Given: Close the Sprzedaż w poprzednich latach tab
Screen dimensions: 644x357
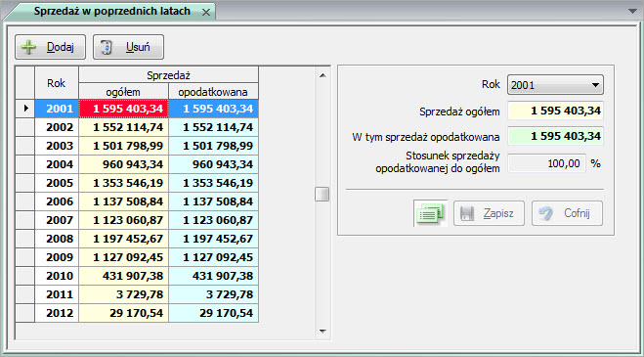Looking at the screenshot, I should click(x=206, y=13).
